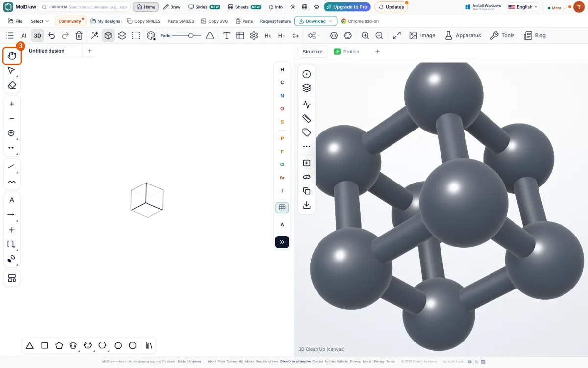Toggle the 3D view button
The width and height of the screenshot is (588, 368).
37,35
